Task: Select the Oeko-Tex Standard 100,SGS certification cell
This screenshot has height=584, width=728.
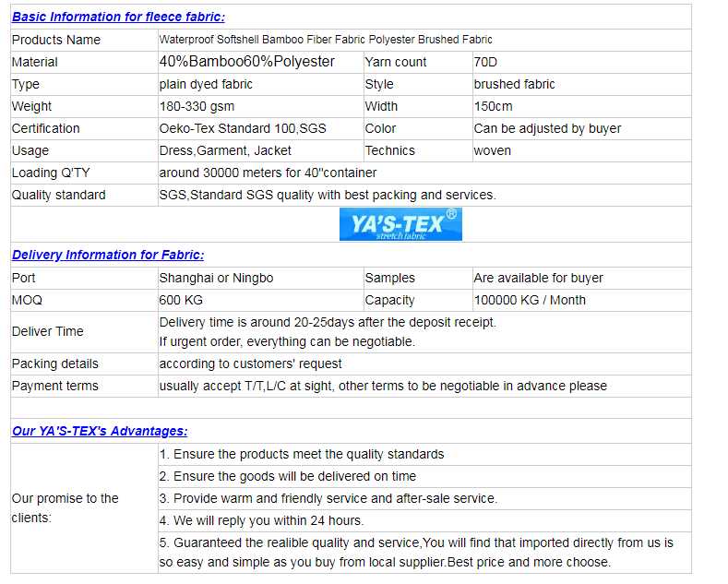Action: [x=243, y=128]
